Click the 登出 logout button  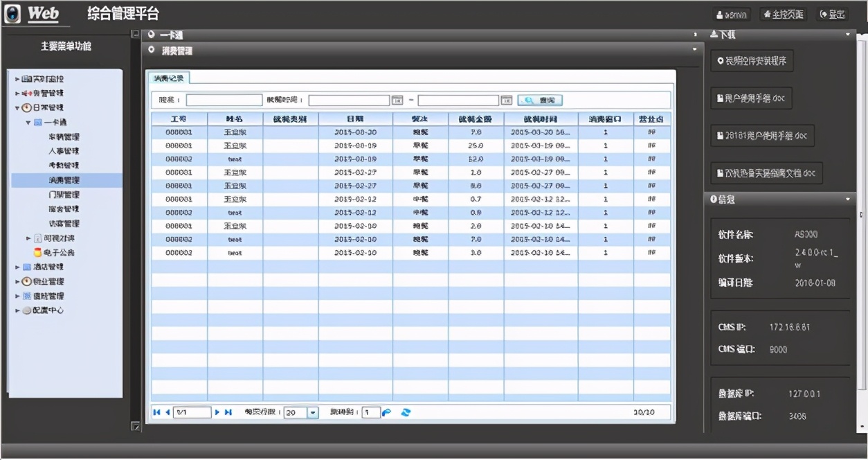pyautogui.click(x=833, y=15)
